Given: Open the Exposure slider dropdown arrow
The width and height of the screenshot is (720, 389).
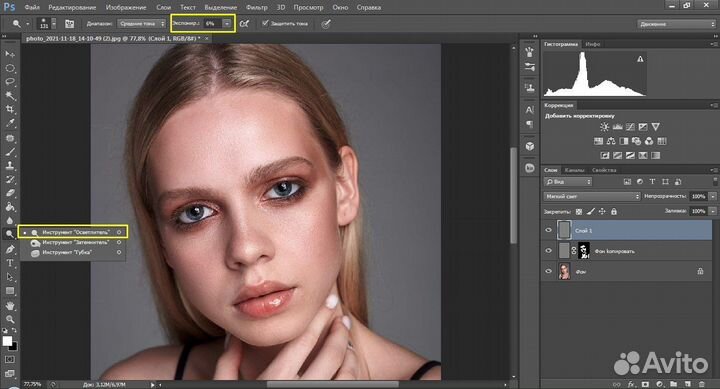Looking at the screenshot, I should coord(227,23).
